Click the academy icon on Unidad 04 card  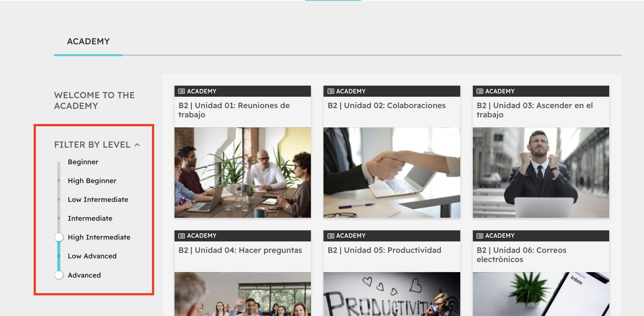pyautogui.click(x=182, y=236)
